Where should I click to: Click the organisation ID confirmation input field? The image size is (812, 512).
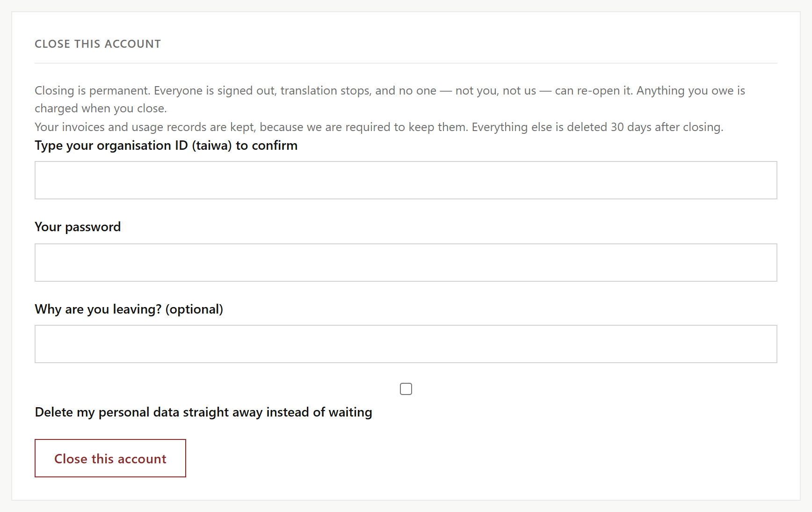[406, 180]
